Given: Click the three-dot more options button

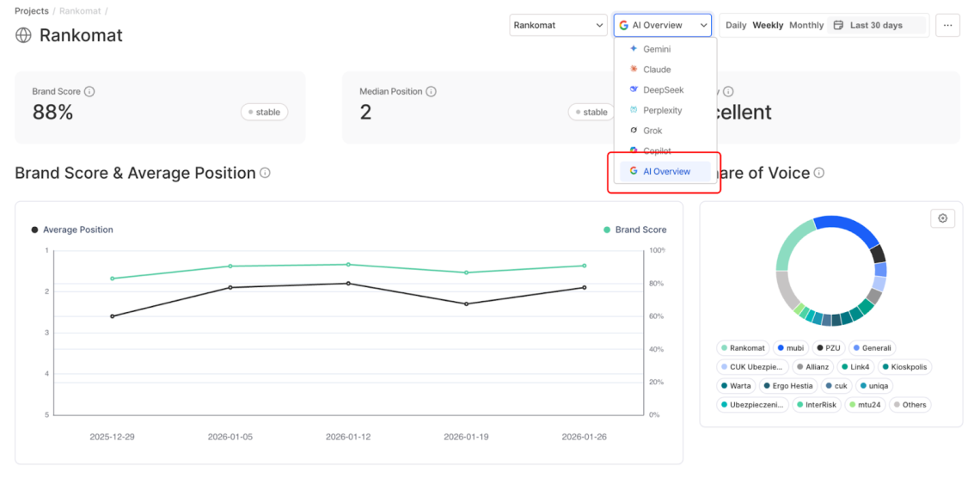Looking at the screenshot, I should click(947, 25).
